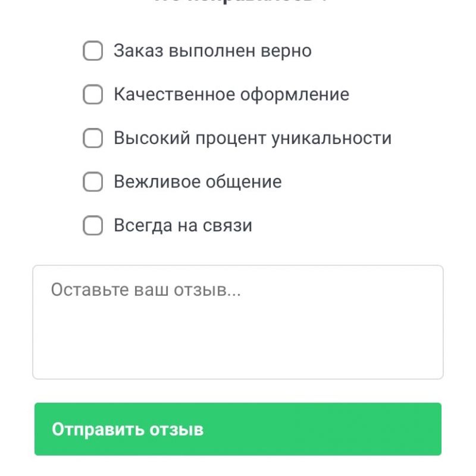Click the 'Отправить отзыв' button caption
Viewport: 476px width, 476px height.
[127, 429]
